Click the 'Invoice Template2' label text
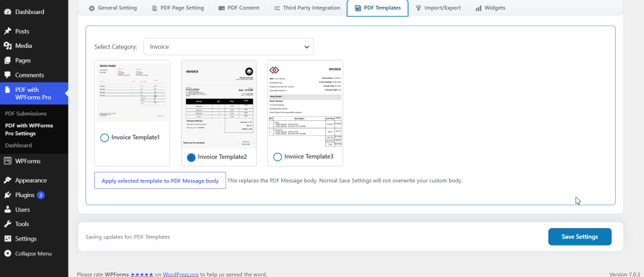The width and height of the screenshot is (644, 277). click(222, 157)
